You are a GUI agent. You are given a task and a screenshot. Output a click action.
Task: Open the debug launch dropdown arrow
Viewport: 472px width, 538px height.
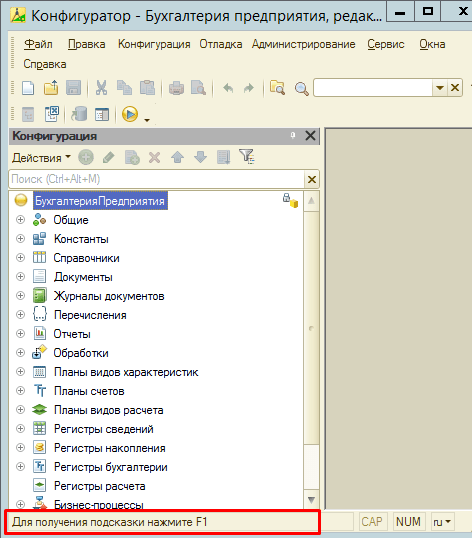[147, 120]
